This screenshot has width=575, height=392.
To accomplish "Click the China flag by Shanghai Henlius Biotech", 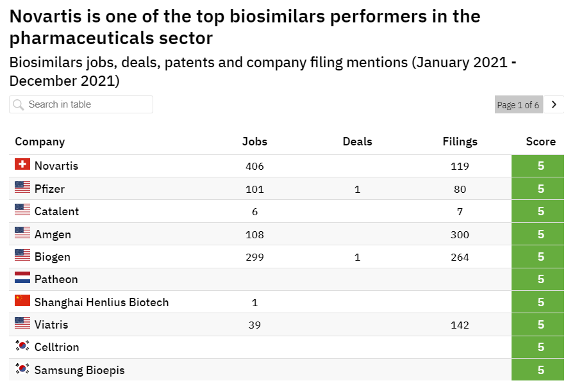I will click(x=22, y=300).
